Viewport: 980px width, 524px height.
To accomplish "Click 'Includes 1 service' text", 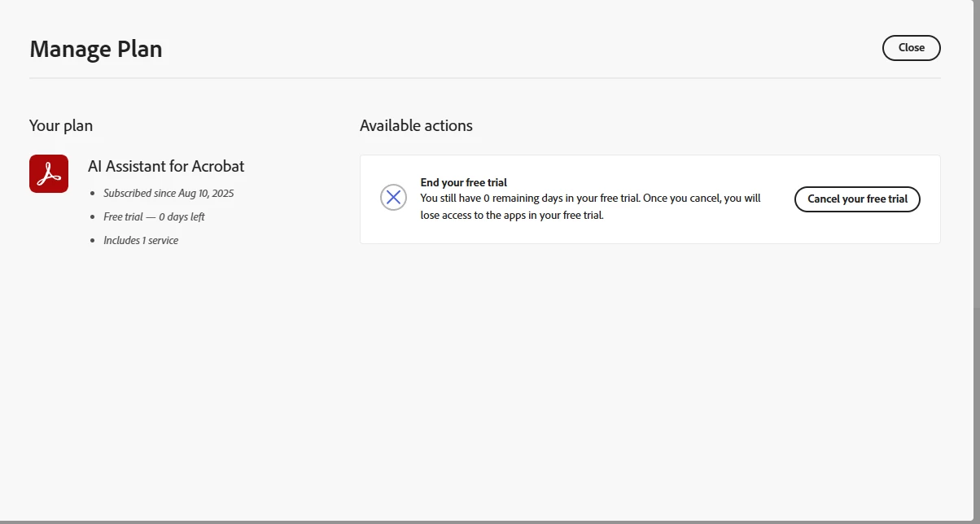I will (x=141, y=241).
